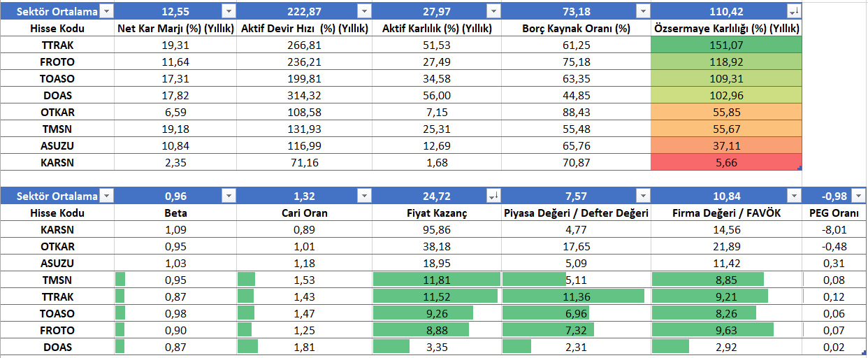Open filter dropdown in the 73,18 header cell
This screenshot has height=358, width=868.
point(643,11)
